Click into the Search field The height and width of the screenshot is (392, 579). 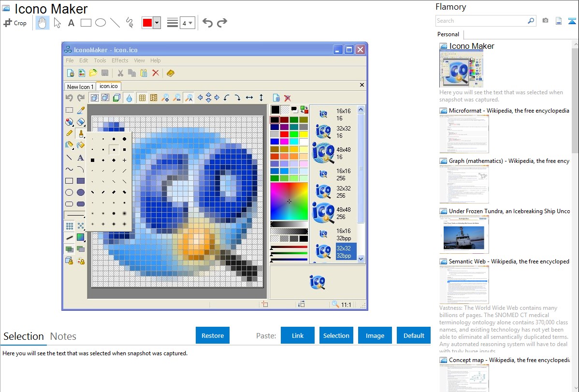(x=481, y=21)
